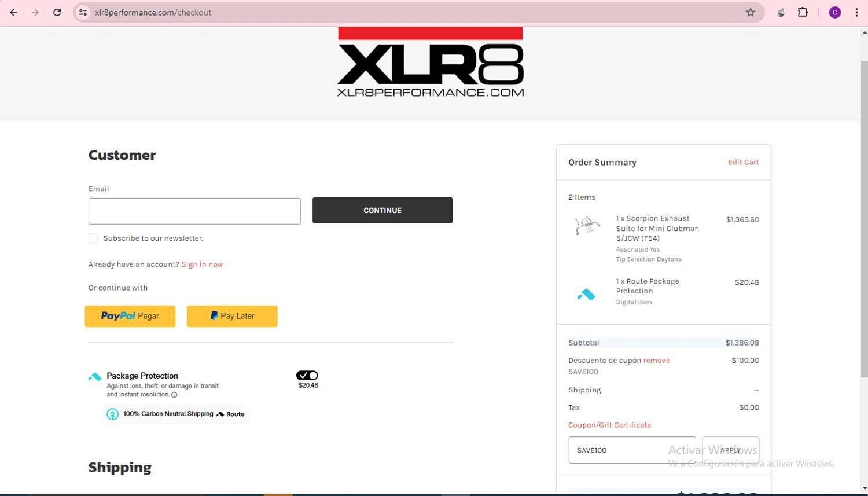The image size is (868, 496).
Task: Click the package protection info icon
Action: (x=174, y=395)
